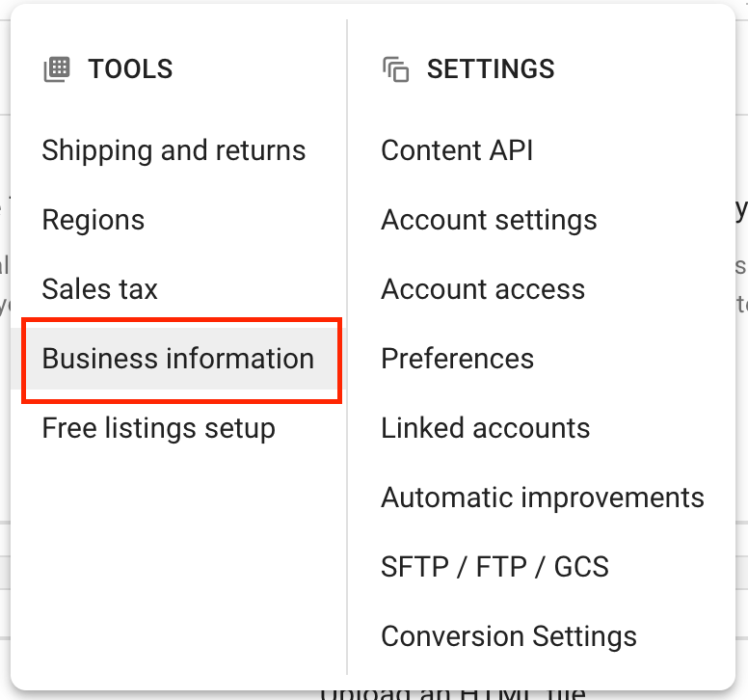The height and width of the screenshot is (700, 748).
Task: Open Account access
Action: [483, 289]
